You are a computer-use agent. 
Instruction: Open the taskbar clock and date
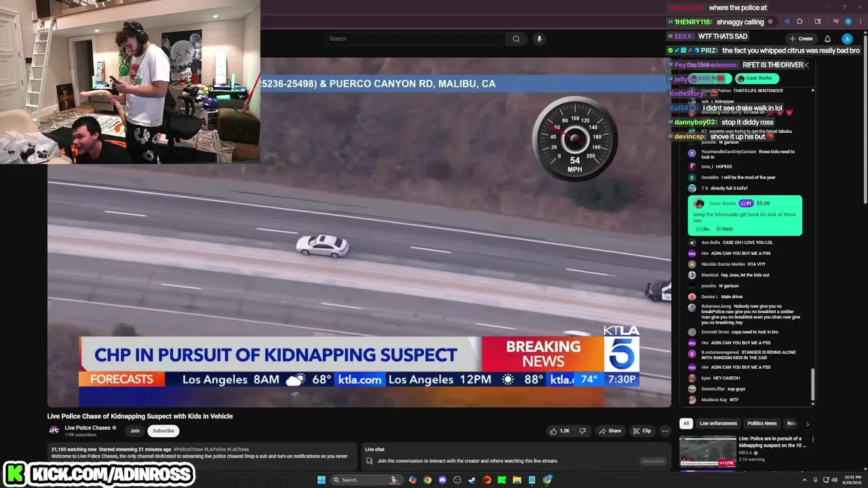coord(853,480)
